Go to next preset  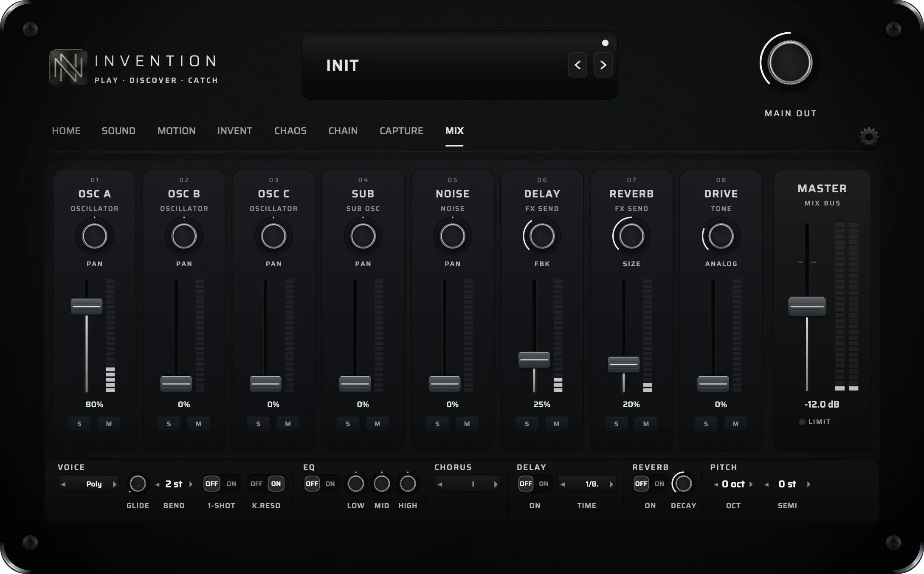[603, 65]
